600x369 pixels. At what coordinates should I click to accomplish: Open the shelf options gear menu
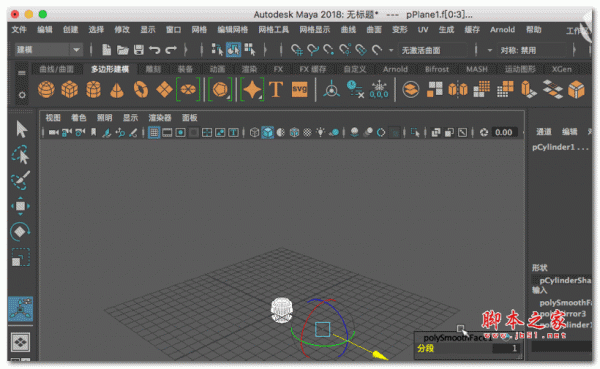(x=22, y=95)
